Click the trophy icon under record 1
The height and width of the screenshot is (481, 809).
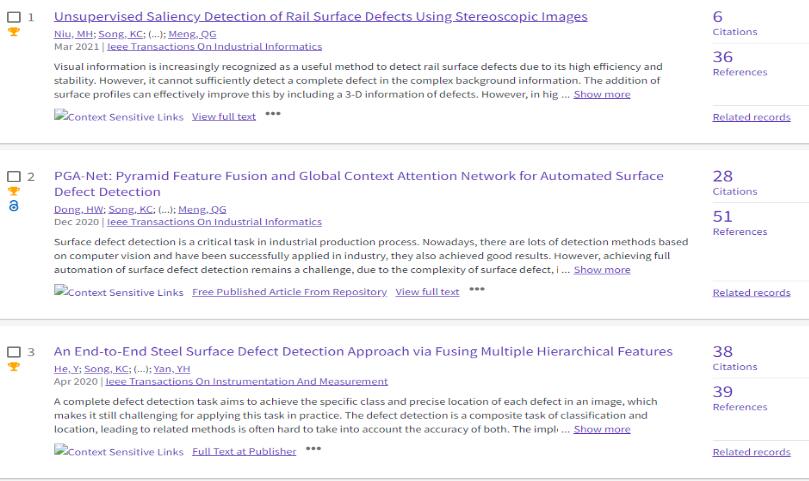coord(13,32)
